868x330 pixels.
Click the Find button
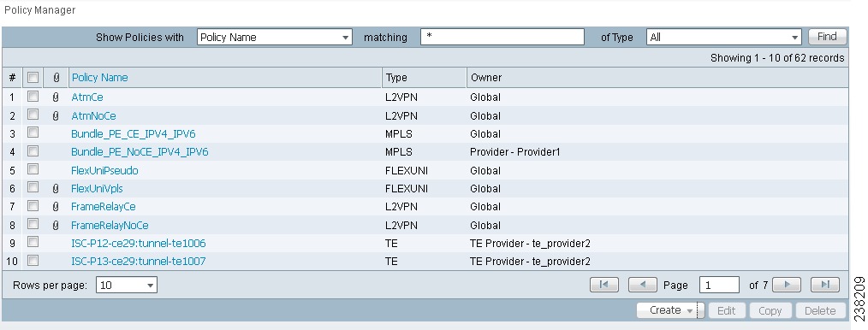(x=827, y=37)
